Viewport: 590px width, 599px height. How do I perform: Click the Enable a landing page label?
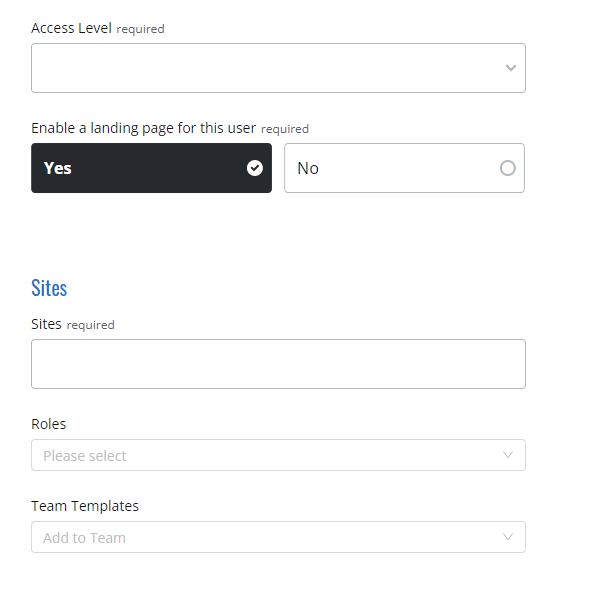143,128
